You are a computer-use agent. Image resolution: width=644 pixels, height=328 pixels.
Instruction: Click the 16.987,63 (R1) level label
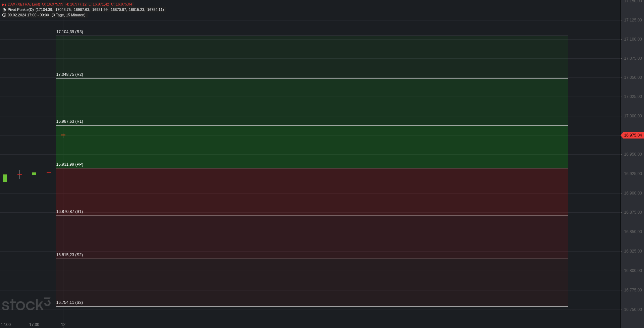69,121
